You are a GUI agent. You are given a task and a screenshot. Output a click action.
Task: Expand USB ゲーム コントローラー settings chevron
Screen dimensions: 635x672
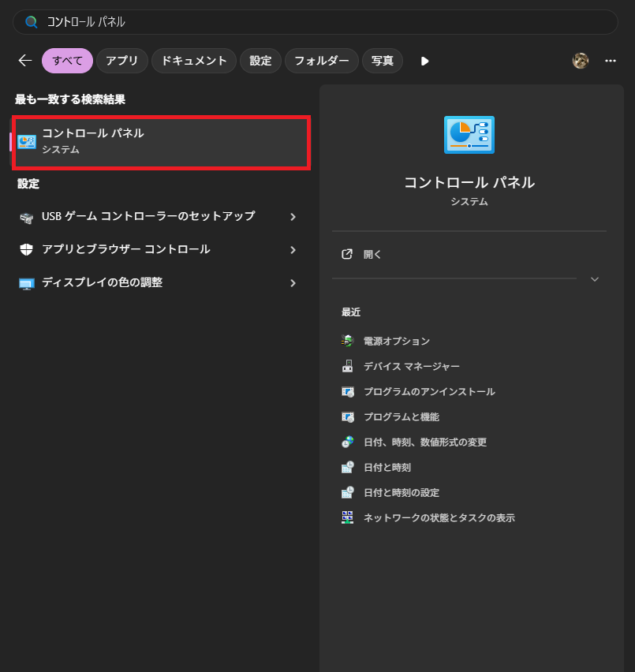tap(293, 214)
